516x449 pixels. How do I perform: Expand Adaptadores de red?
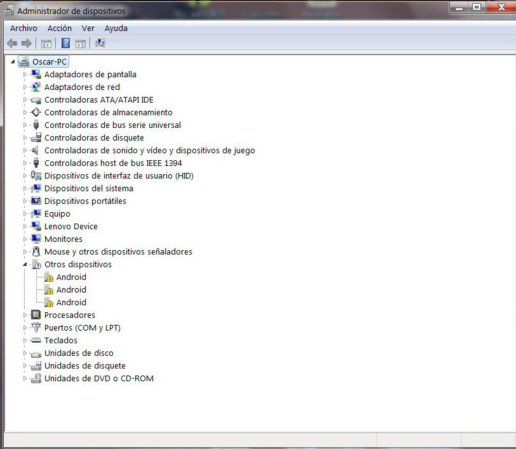tap(25, 87)
